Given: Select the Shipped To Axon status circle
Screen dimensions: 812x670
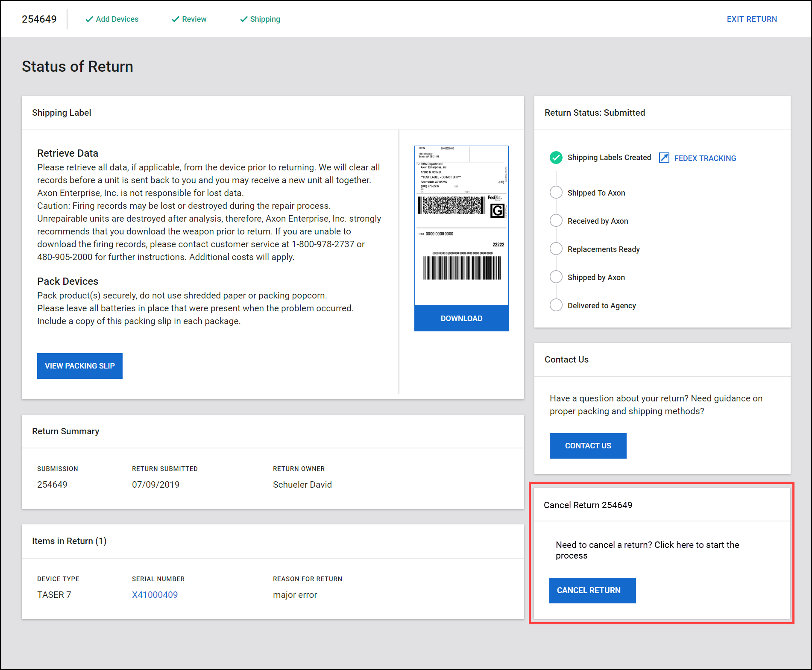Looking at the screenshot, I should pos(556,192).
